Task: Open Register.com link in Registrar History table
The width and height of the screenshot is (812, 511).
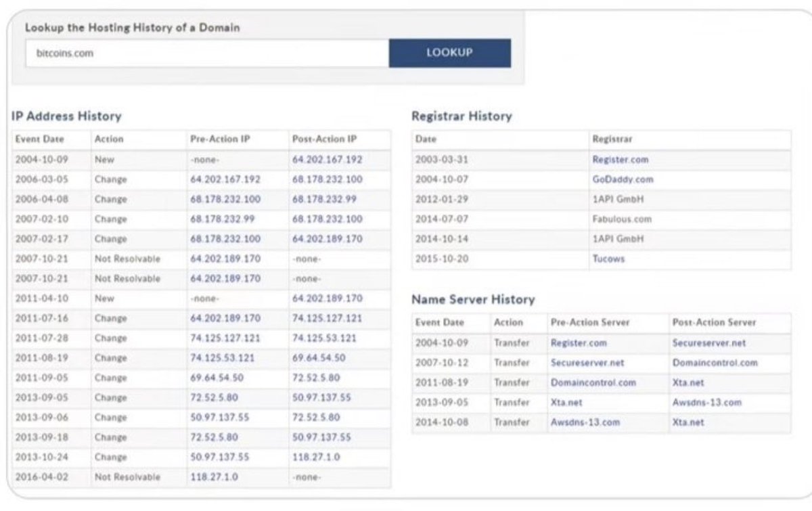Action: point(620,160)
